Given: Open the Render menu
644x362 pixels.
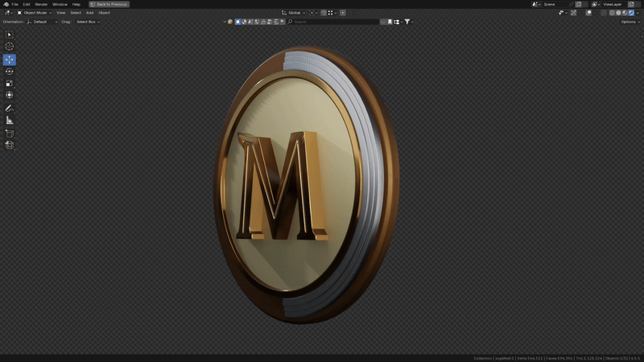Looking at the screenshot, I should [41, 4].
